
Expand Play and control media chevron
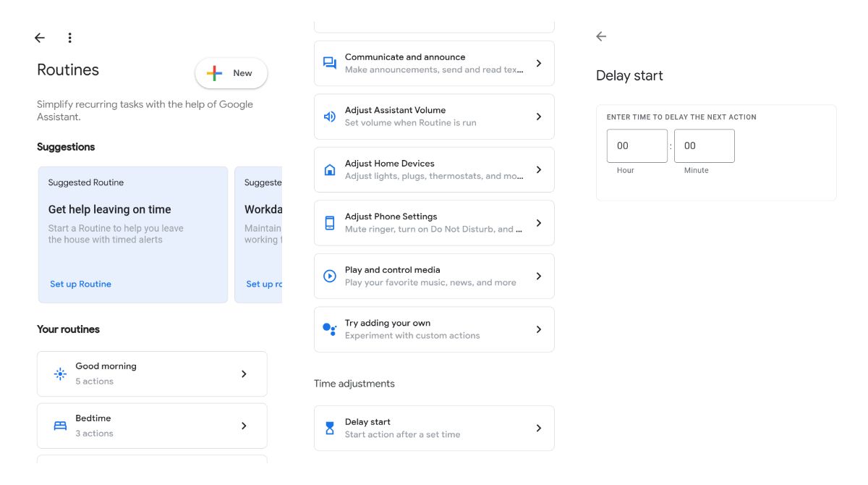tap(538, 276)
